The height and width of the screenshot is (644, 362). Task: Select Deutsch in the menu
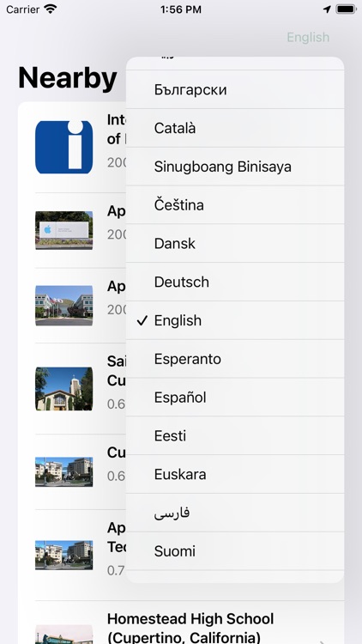(x=235, y=282)
